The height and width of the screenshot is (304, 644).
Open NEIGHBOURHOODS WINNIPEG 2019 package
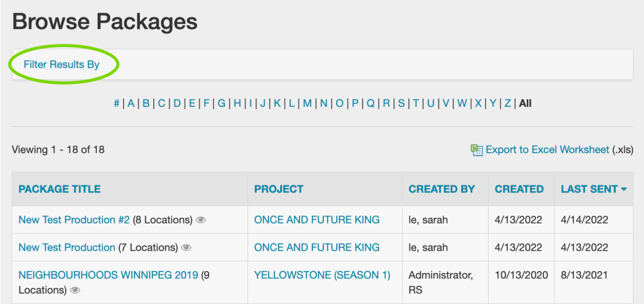(x=108, y=275)
